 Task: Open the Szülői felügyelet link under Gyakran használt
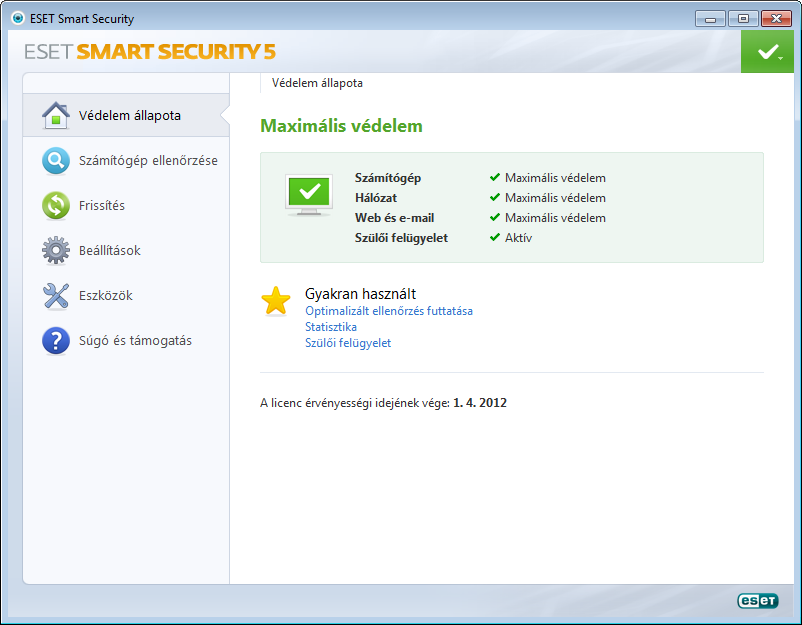click(x=348, y=343)
